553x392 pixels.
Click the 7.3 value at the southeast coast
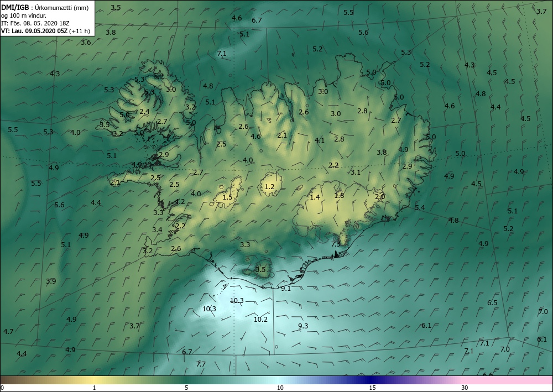tap(336, 244)
